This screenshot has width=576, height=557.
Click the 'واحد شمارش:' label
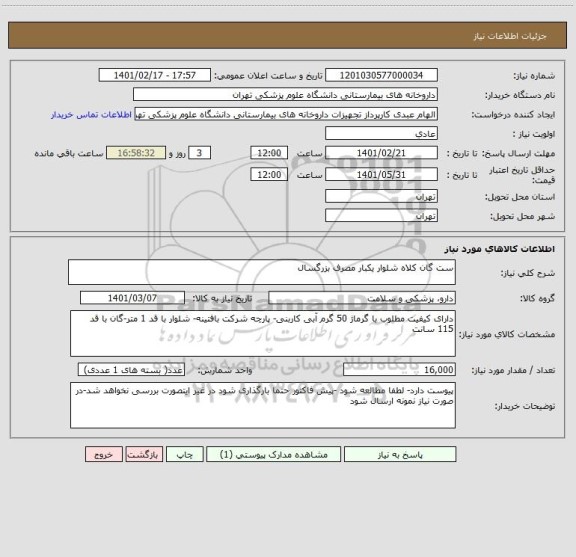[225, 370]
